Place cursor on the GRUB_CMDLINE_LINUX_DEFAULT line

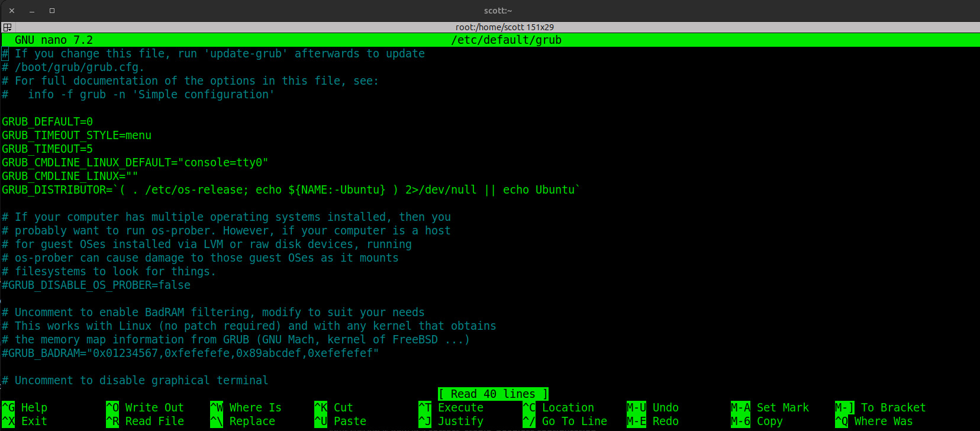click(x=135, y=162)
